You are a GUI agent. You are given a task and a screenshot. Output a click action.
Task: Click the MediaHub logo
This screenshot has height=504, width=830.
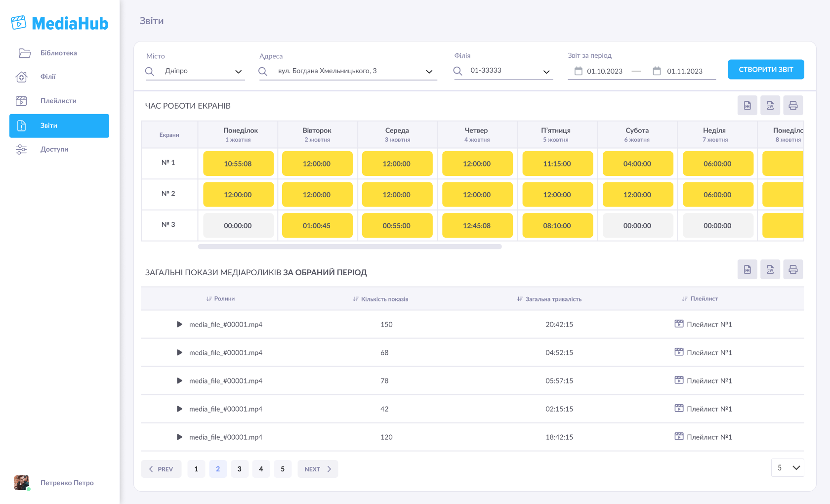coord(60,23)
